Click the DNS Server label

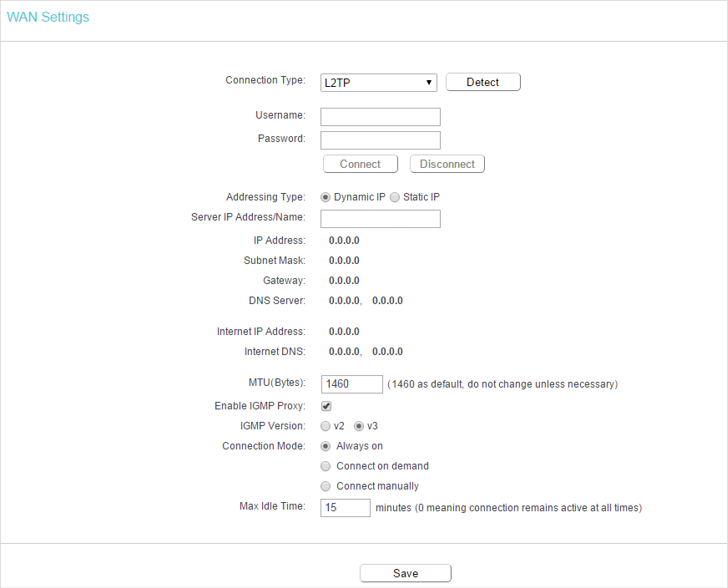[277, 301]
